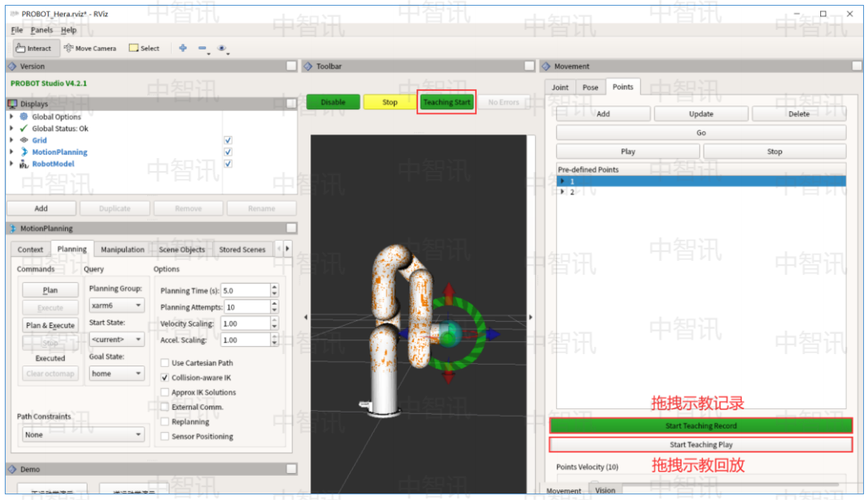Click the Global Options globe icon
Screen dimensions: 868x500
click(24, 117)
